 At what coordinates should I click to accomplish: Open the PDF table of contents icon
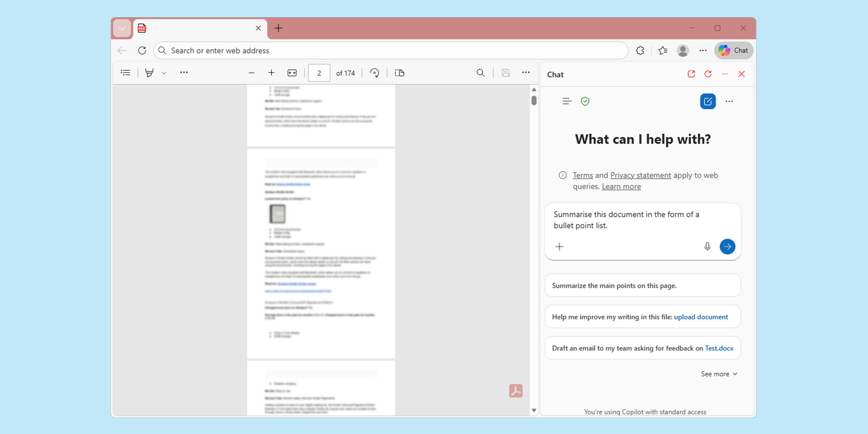point(125,73)
